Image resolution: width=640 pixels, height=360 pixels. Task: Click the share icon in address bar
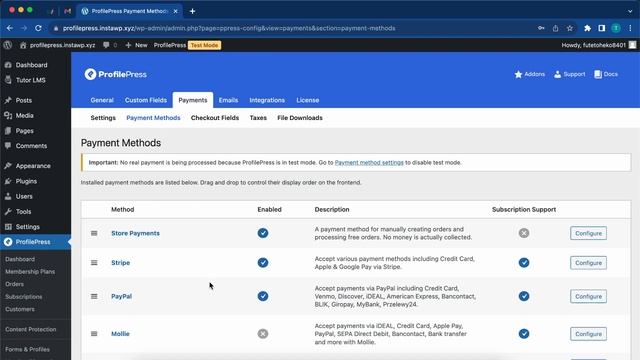(x=556, y=28)
